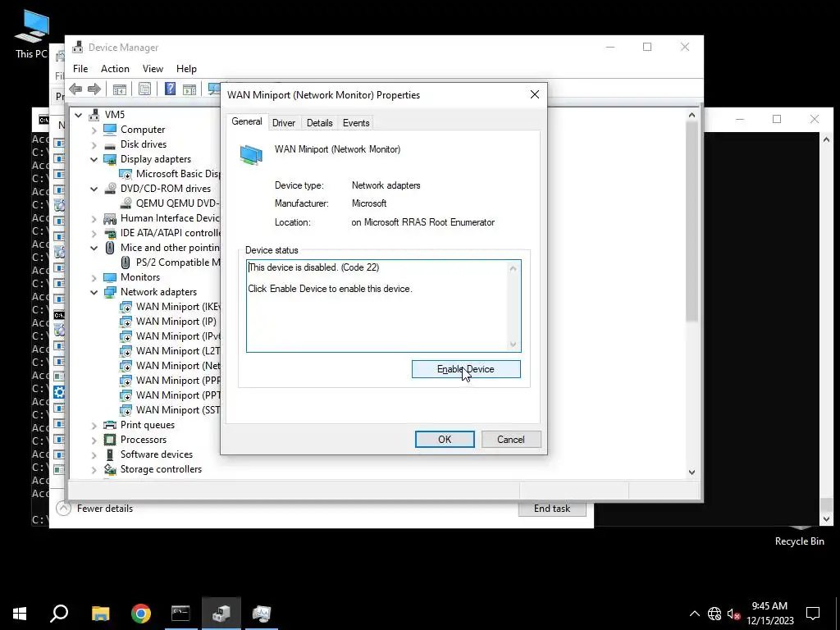
Task: Open the network globe tray icon
Action: point(714,614)
